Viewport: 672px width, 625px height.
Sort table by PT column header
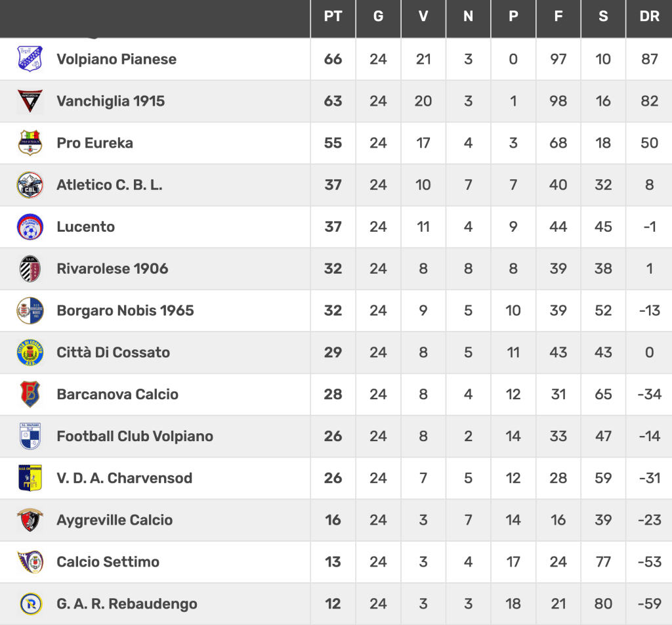(x=333, y=16)
